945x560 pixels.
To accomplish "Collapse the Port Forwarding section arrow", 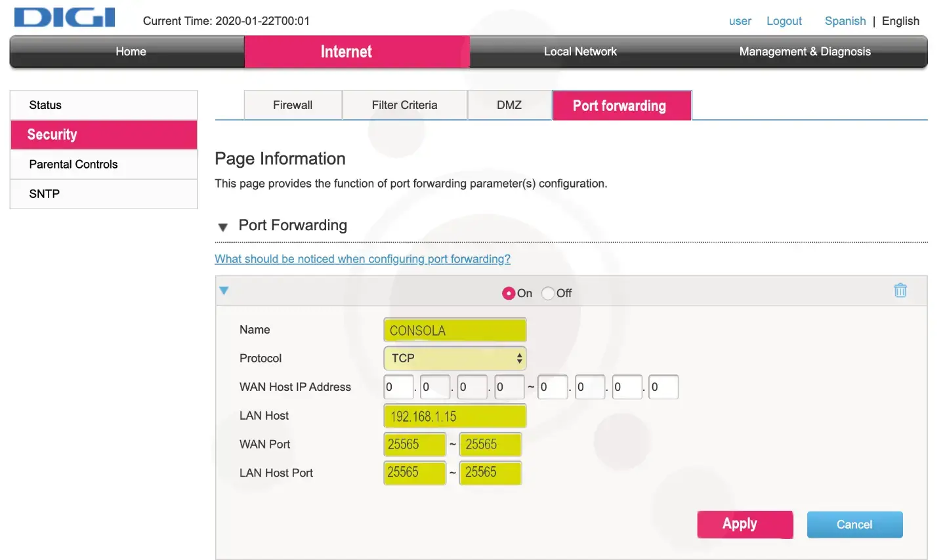I will (223, 227).
